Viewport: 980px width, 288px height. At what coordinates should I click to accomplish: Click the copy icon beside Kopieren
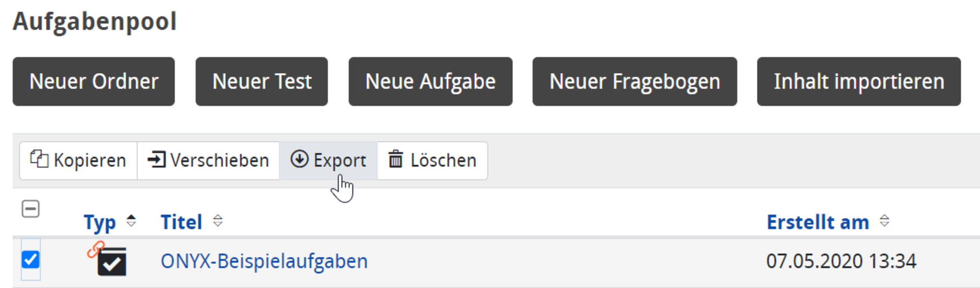[39, 159]
